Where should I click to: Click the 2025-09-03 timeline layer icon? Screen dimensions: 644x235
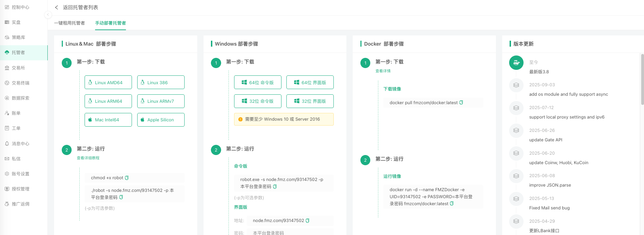(516, 85)
